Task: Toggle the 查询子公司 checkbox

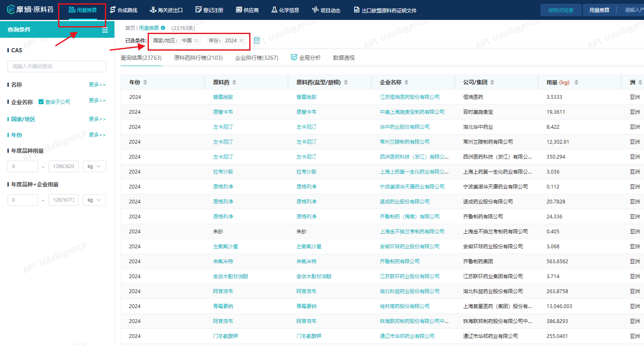Action: 41,102
